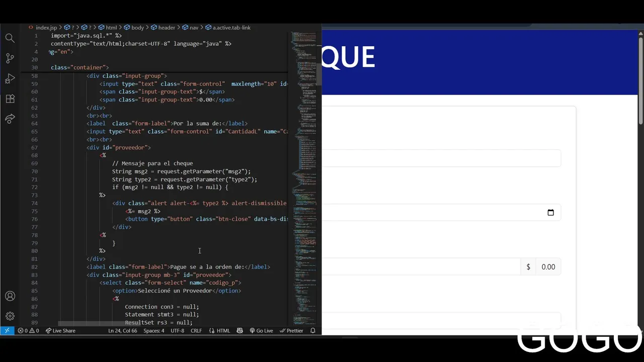644x362 pixels.
Task: Click the remote window indicator in the status bar
Action: tap(7, 331)
